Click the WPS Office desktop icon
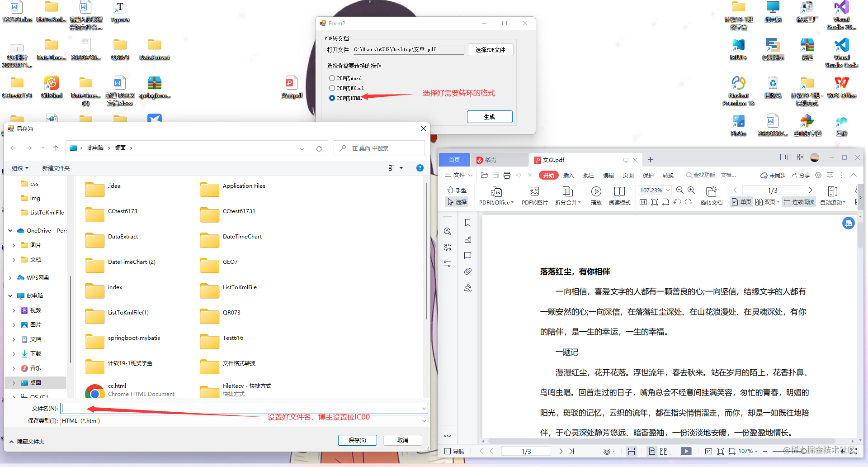The height and width of the screenshot is (467, 868). [841, 87]
